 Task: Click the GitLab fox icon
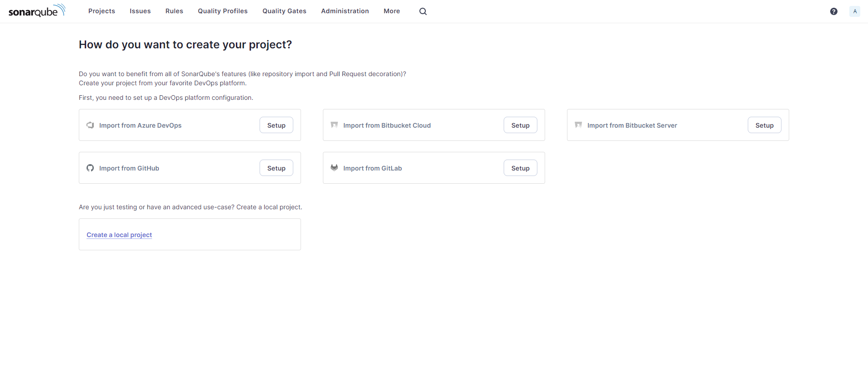point(334,168)
